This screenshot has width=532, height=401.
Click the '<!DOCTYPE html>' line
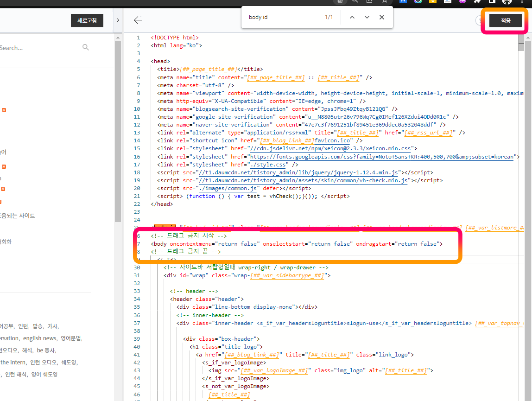175,38
